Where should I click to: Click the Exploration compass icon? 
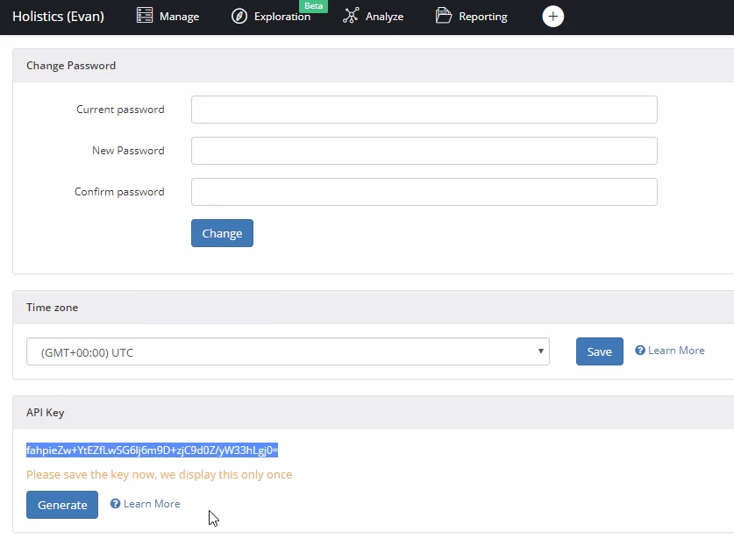click(x=239, y=16)
